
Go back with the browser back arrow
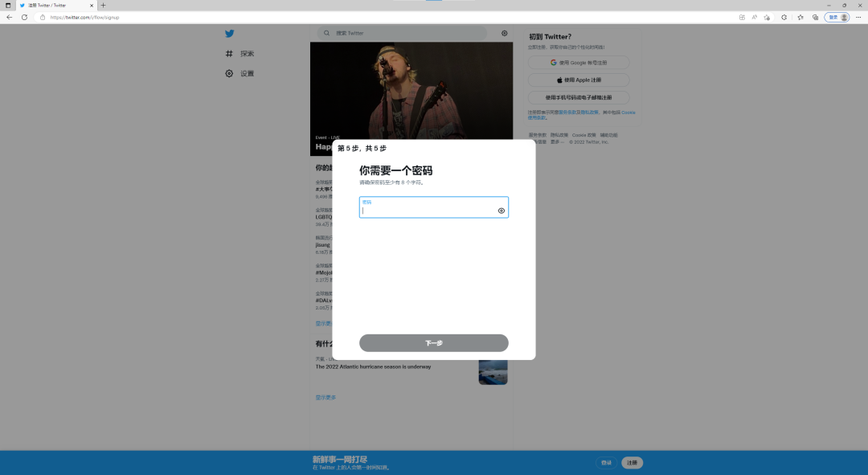[10, 17]
